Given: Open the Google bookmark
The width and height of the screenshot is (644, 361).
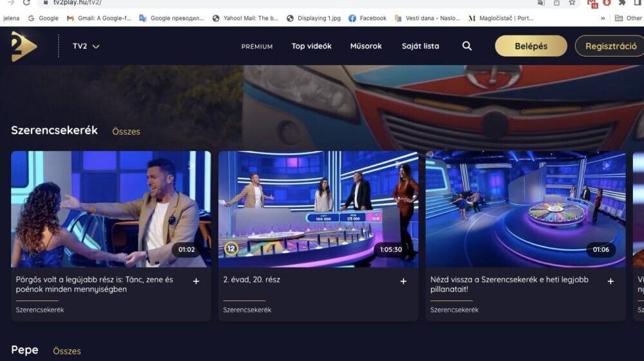Looking at the screenshot, I should click(44, 18).
